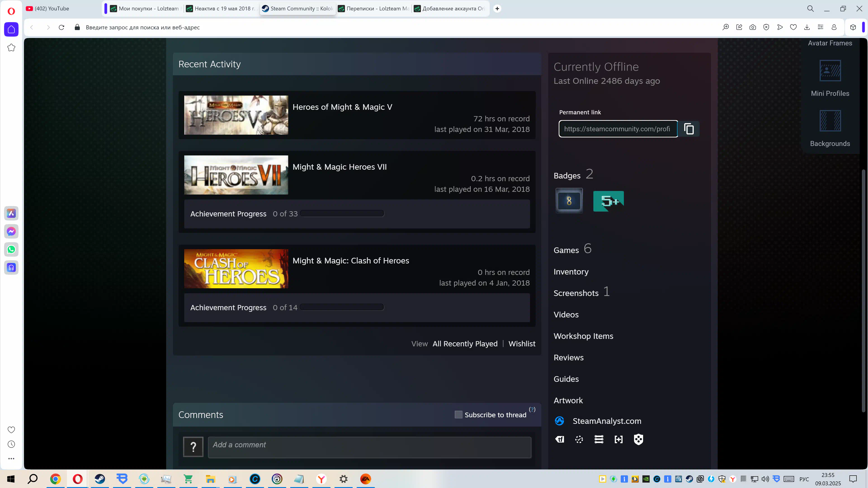Open the Screenshots link
The image size is (868, 488).
point(576,293)
